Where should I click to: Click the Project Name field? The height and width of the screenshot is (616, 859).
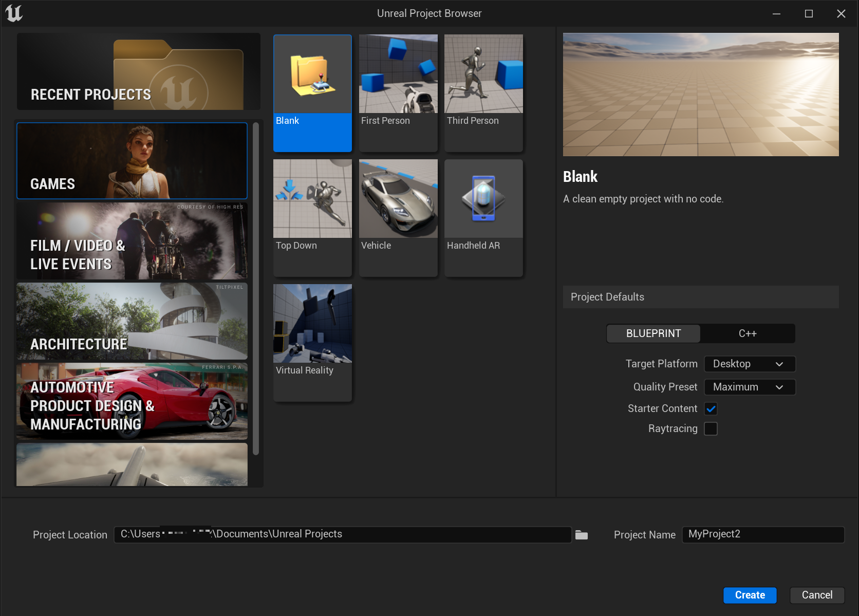(x=763, y=534)
